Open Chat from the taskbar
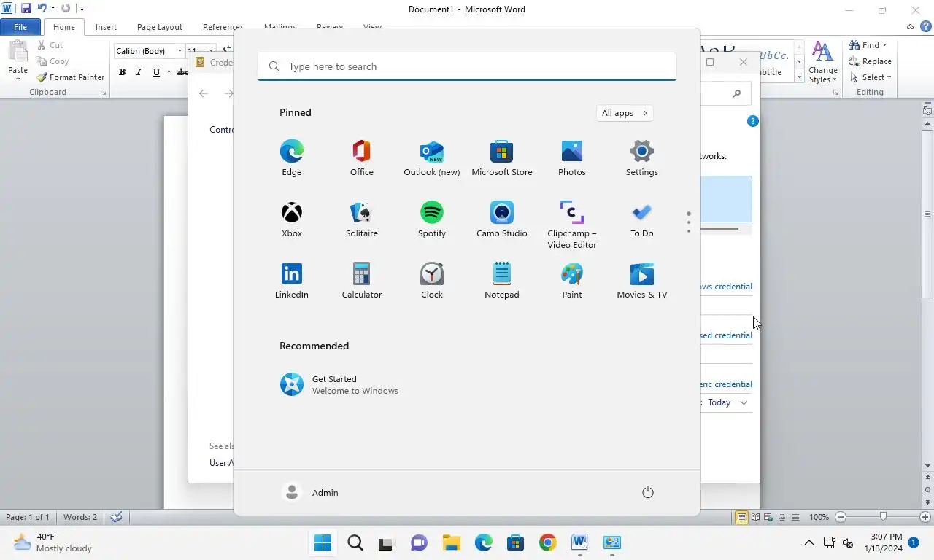 tap(419, 542)
